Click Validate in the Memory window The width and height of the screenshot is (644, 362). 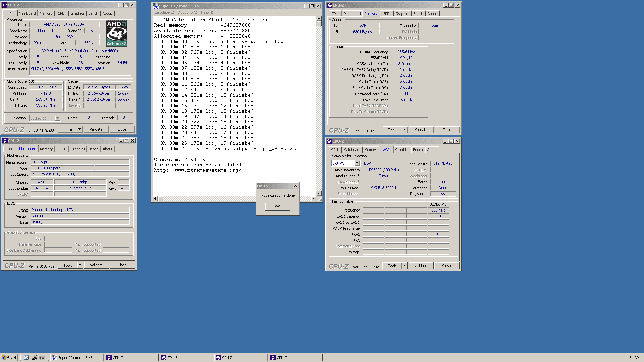(421, 130)
